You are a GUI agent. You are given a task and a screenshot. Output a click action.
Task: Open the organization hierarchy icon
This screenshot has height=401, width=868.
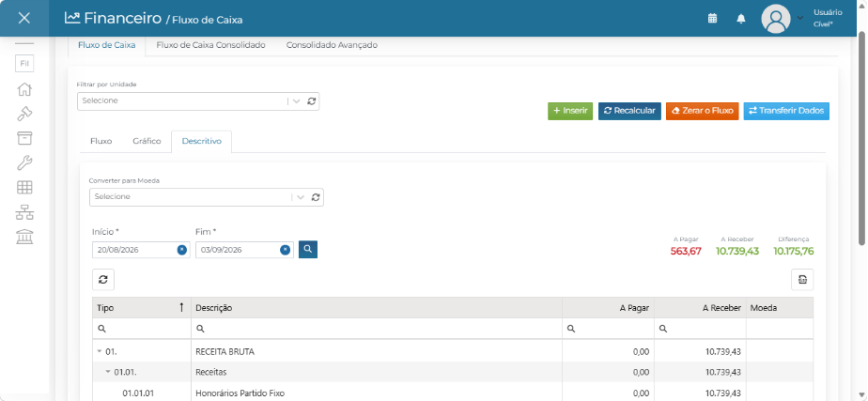tap(24, 212)
